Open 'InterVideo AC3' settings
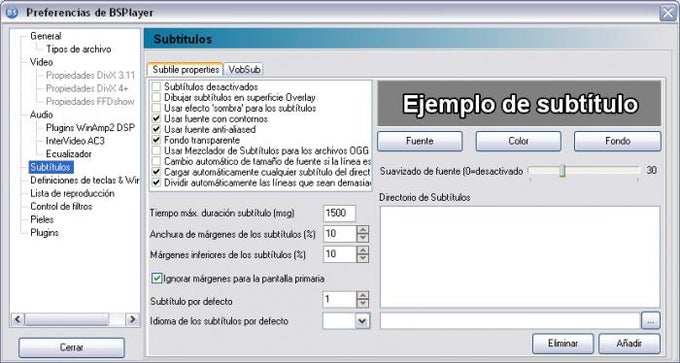The height and width of the screenshot is (363, 680). point(75,141)
